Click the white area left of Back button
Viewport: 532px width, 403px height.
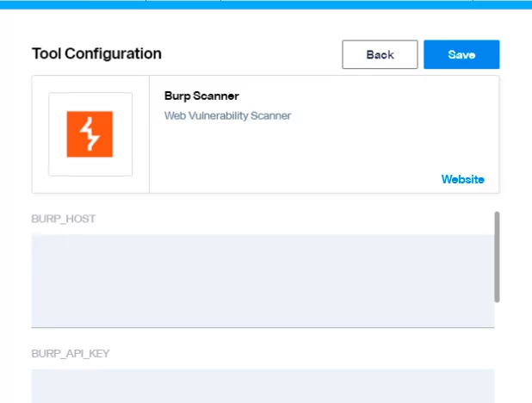tap(258, 54)
